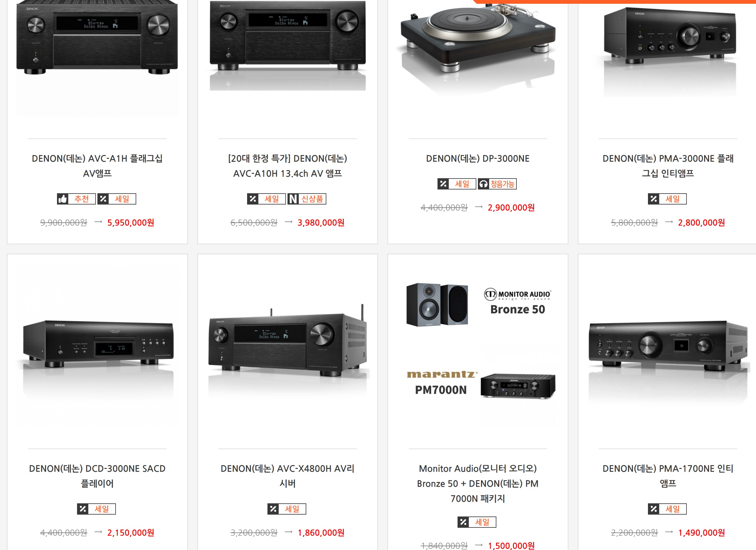
Task: Click the 세일 badge under AVC-X4800H
Action: click(287, 509)
